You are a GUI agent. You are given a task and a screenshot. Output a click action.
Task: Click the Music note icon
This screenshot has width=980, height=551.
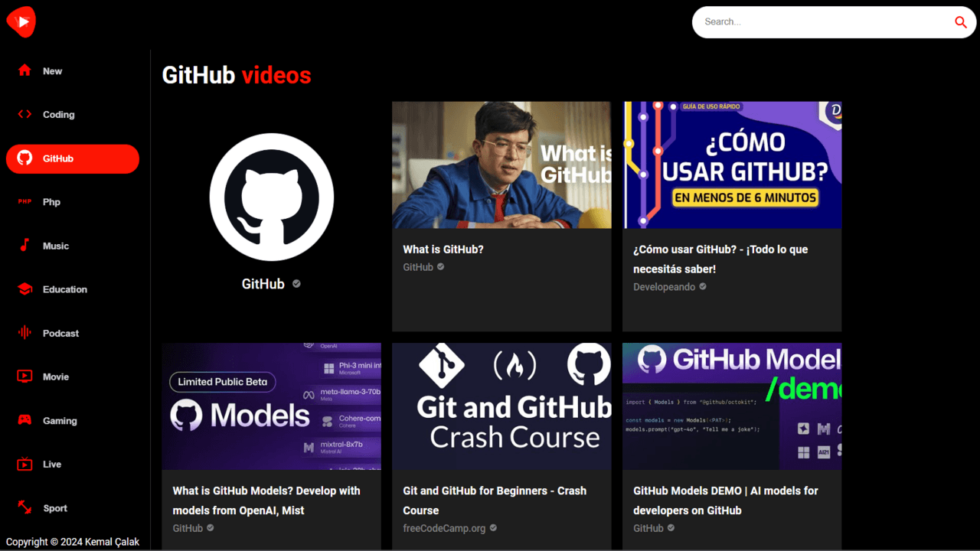(x=24, y=246)
